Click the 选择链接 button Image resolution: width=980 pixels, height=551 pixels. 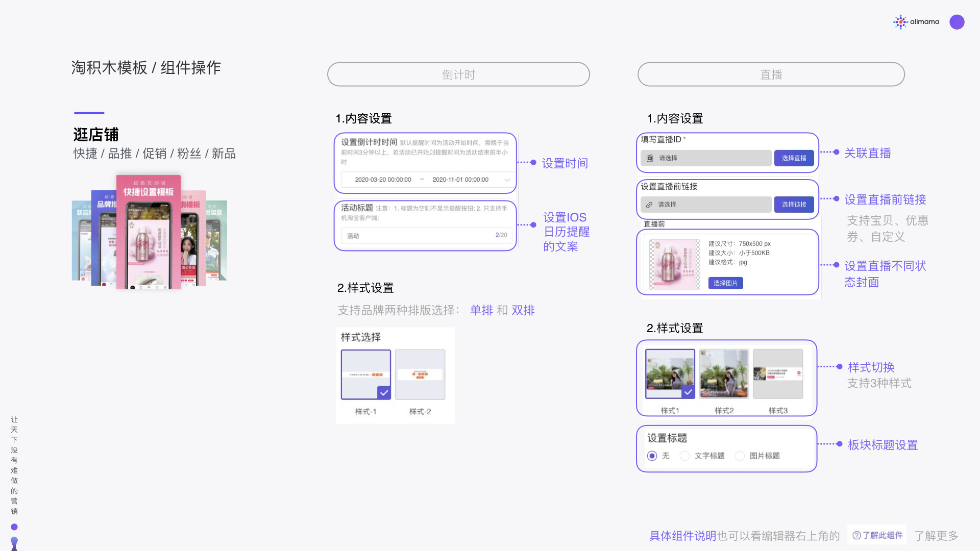[794, 205]
